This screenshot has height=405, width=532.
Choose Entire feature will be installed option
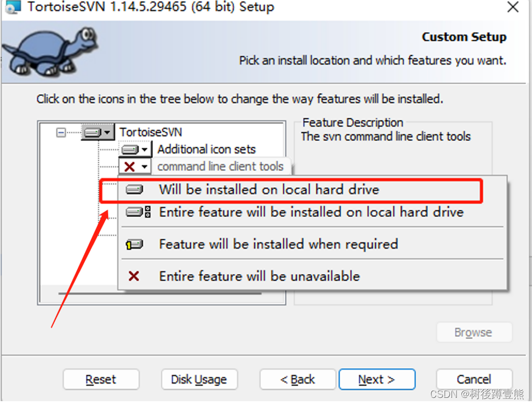click(312, 212)
